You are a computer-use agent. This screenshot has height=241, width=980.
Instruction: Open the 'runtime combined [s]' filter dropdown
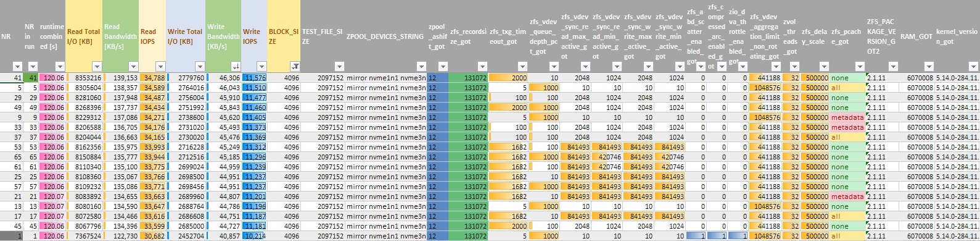pos(60,66)
